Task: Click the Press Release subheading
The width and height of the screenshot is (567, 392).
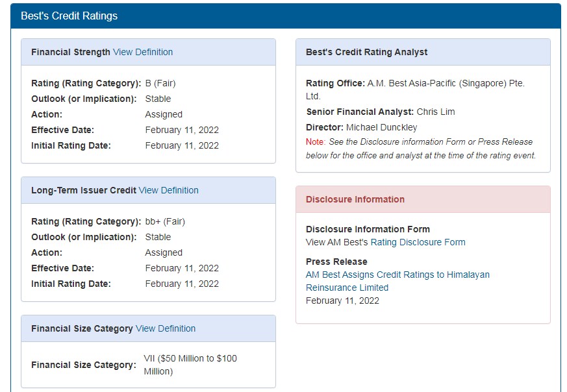Action: click(x=336, y=262)
